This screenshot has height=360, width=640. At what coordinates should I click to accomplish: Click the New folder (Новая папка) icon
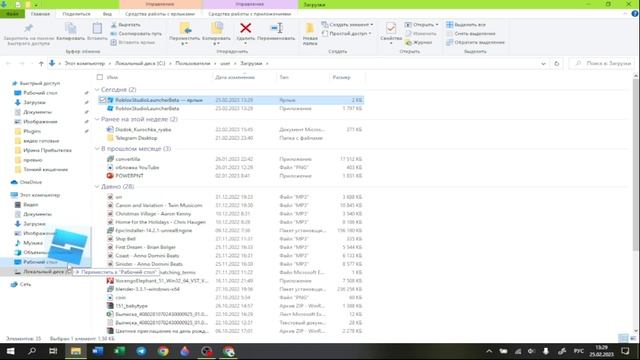(x=310, y=28)
